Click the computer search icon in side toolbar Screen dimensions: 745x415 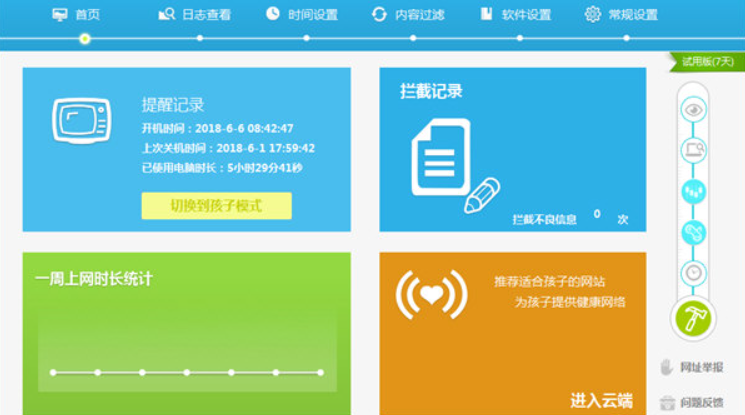[x=694, y=151]
